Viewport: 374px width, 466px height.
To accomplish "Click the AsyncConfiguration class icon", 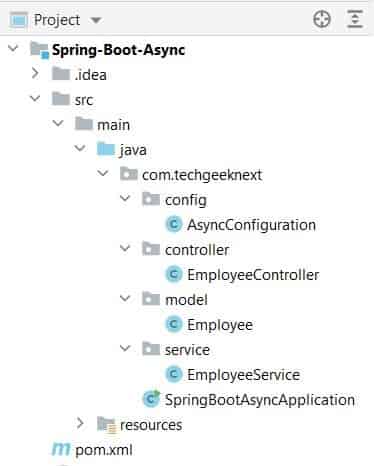I will tap(174, 224).
